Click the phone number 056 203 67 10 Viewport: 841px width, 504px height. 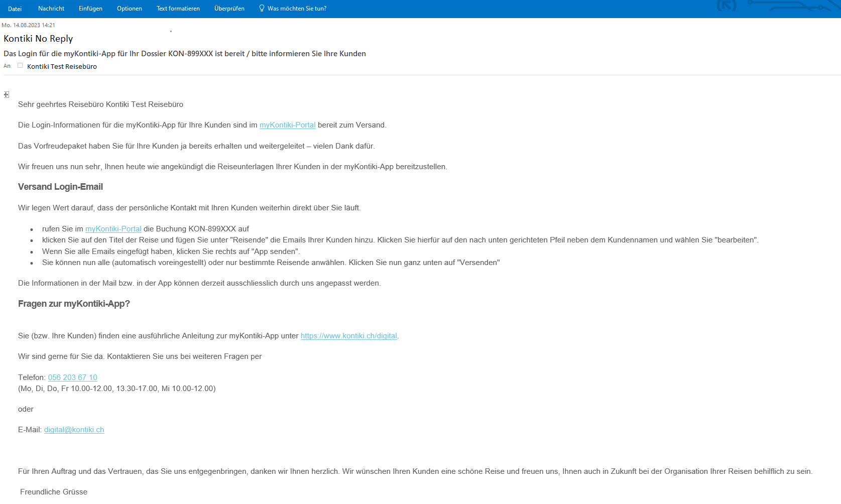(x=72, y=377)
